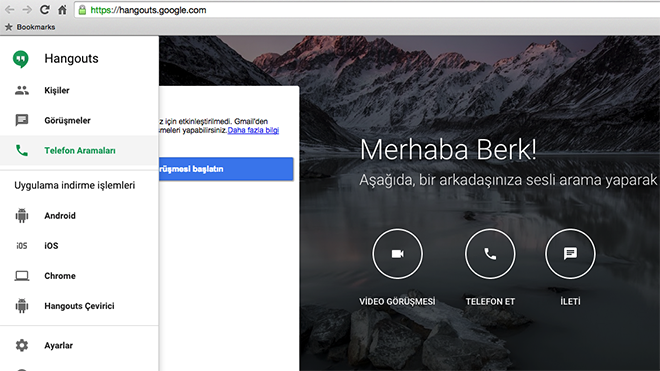Viewport: 660px width, 371px height.
Task: Click the green Telefon Aramaları phone icon
Action: (x=22, y=150)
